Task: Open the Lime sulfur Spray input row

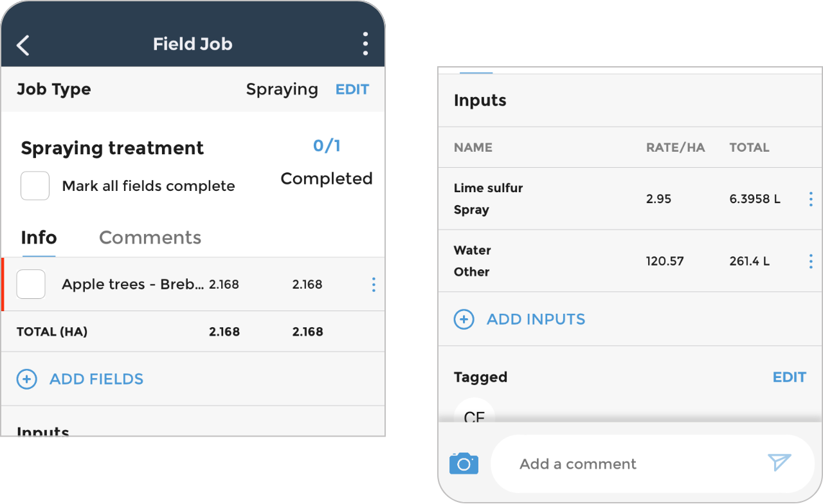Action: (630, 199)
